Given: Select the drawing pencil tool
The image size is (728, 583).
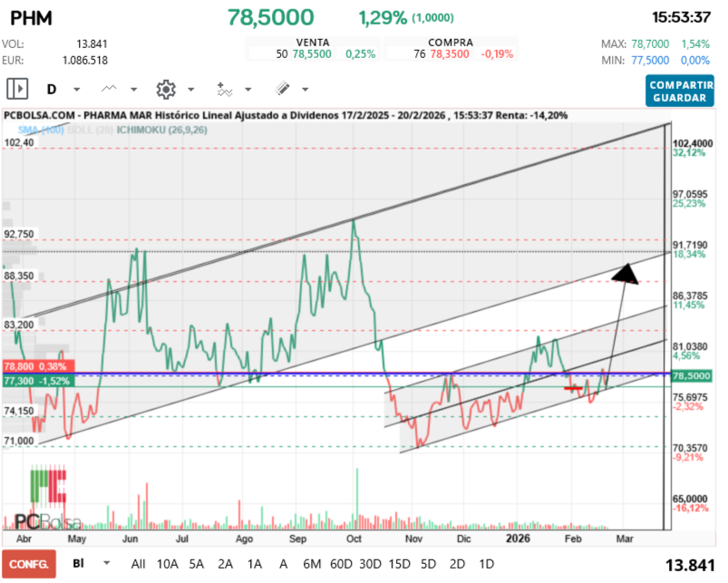Looking at the screenshot, I should 282,89.
